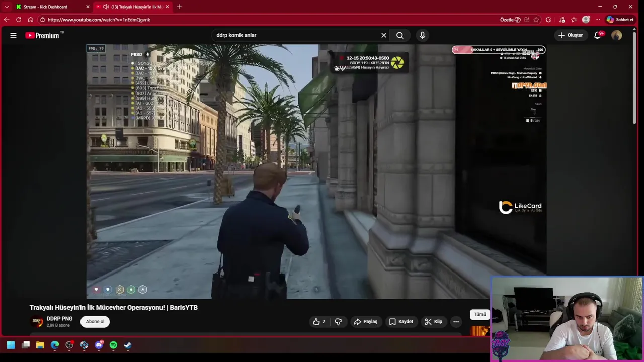Screen dimensions: 644x362
Task: Go back in the browser
Action: (x=7, y=20)
